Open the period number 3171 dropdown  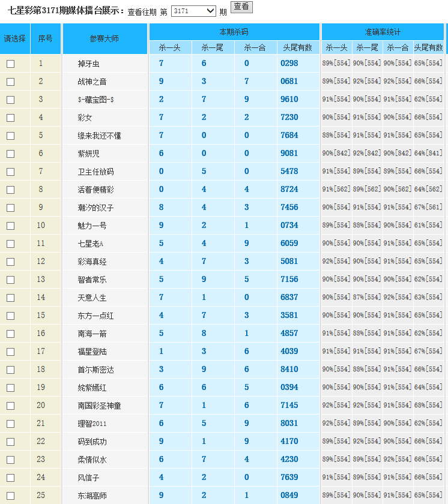pos(193,11)
